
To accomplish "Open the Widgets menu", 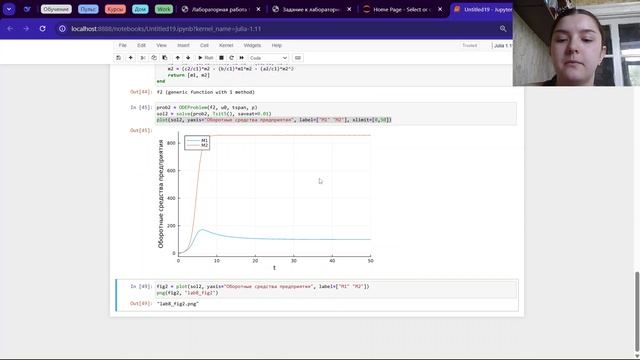I will [x=252, y=45].
